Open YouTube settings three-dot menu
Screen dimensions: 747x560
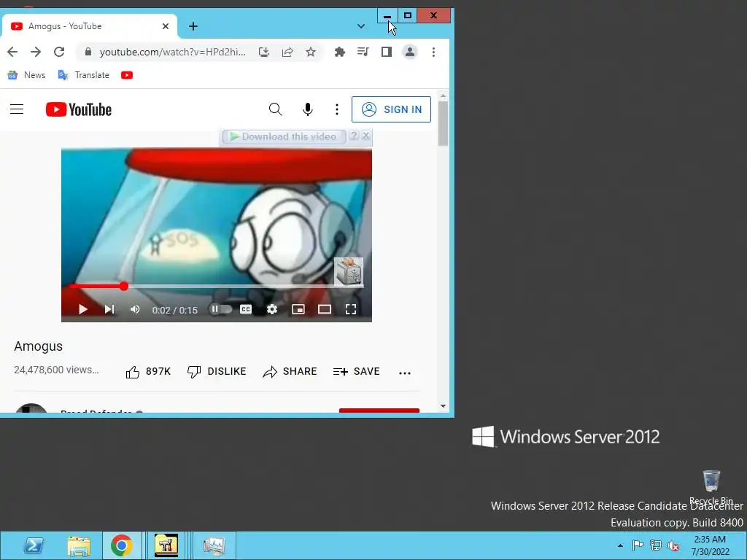tap(337, 109)
